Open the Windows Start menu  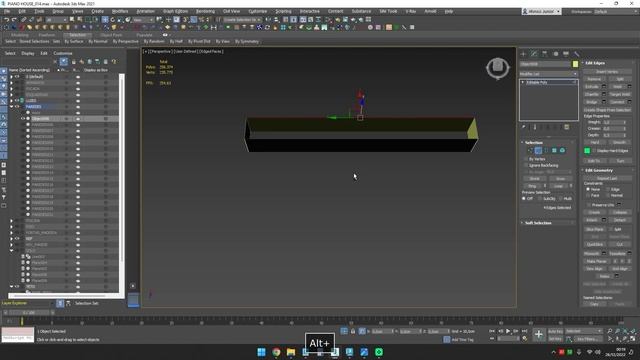pyautogui.click(x=261, y=352)
